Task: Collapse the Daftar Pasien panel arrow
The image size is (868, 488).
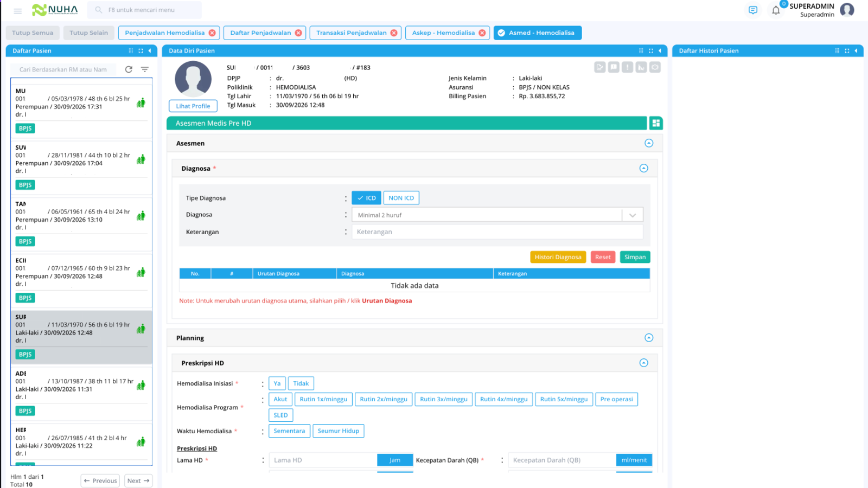Action: click(150, 51)
